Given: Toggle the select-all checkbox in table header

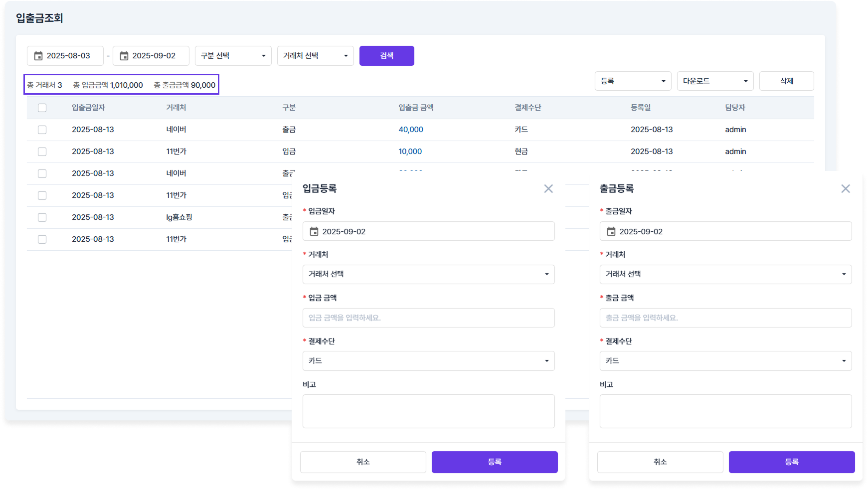Looking at the screenshot, I should (x=42, y=108).
